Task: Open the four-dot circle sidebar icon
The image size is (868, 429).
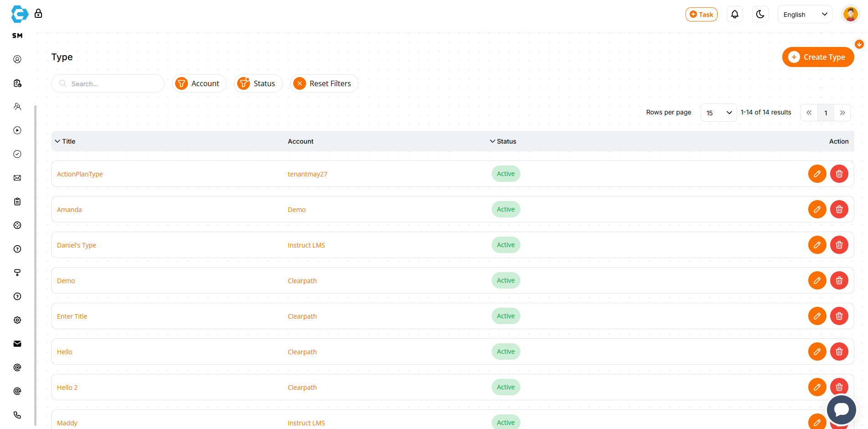Action: coord(17,225)
